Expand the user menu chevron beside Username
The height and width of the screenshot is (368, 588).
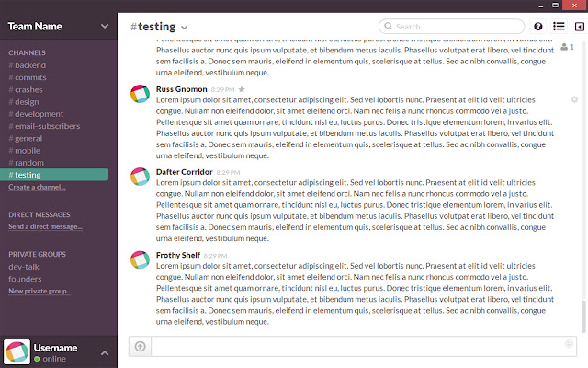(x=104, y=351)
